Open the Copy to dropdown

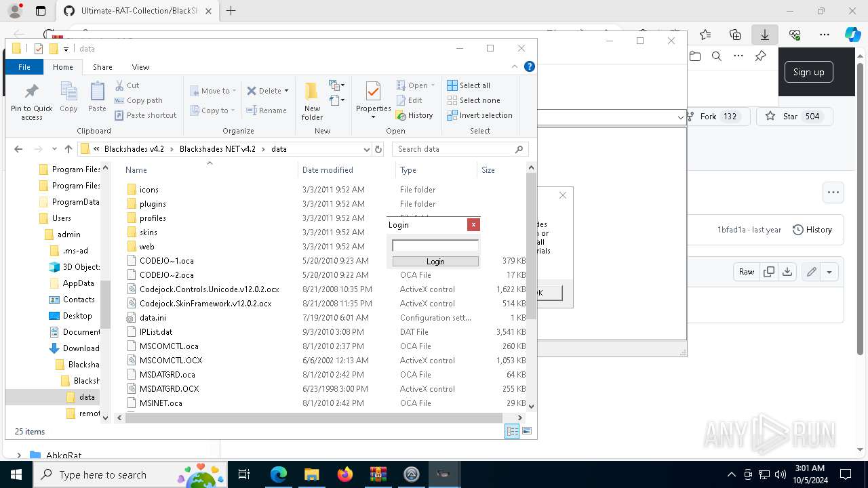tap(212, 110)
